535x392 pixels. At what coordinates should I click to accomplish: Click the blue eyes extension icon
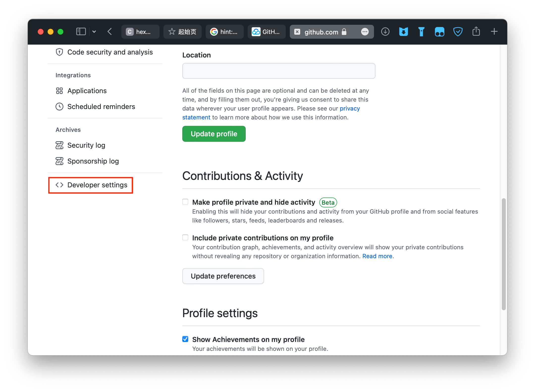click(439, 32)
